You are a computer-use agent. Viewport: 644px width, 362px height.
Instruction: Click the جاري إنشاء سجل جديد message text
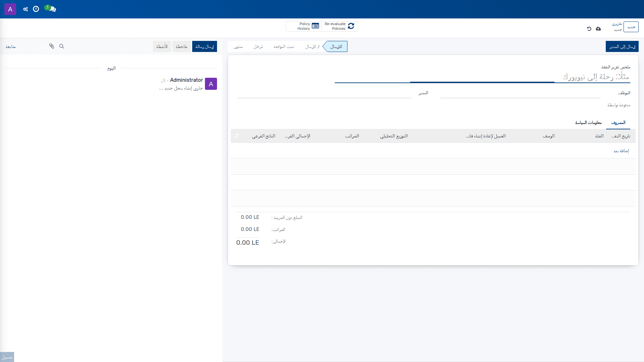coord(181,88)
